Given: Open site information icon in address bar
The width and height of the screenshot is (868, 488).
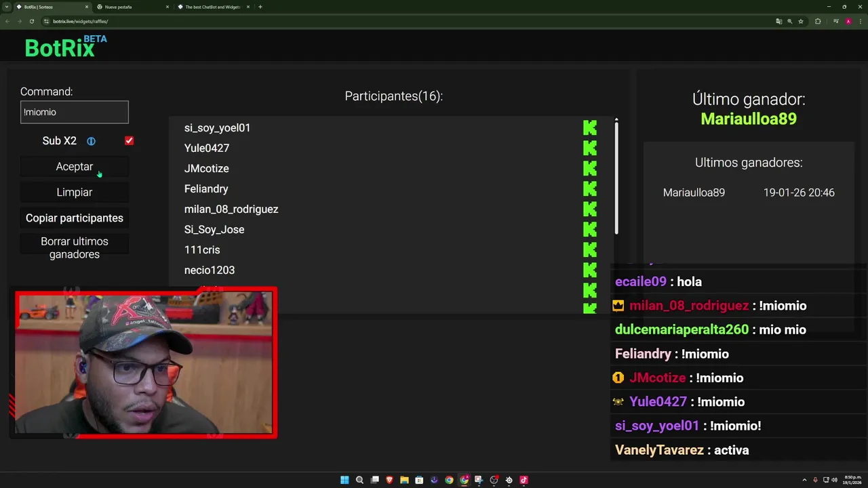Looking at the screenshot, I should (46, 21).
